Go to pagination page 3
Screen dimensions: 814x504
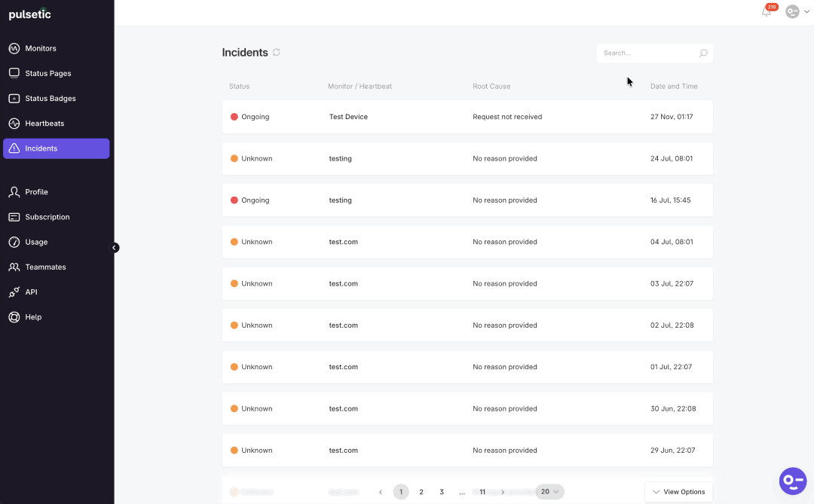[x=442, y=491]
